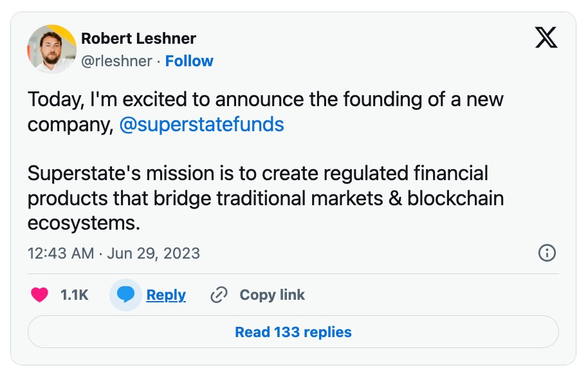The width and height of the screenshot is (588, 377).
Task: Open the @rleshner handle link
Action: click(x=116, y=61)
